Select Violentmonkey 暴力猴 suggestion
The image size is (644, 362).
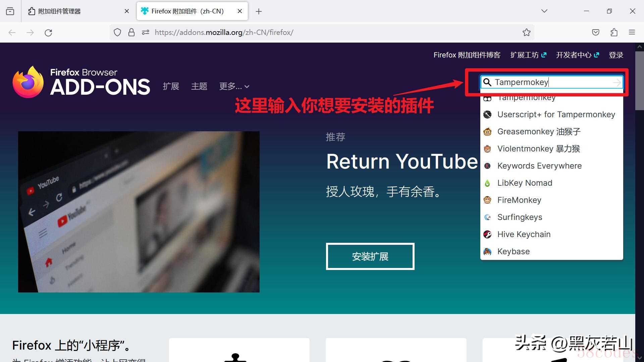click(x=551, y=149)
